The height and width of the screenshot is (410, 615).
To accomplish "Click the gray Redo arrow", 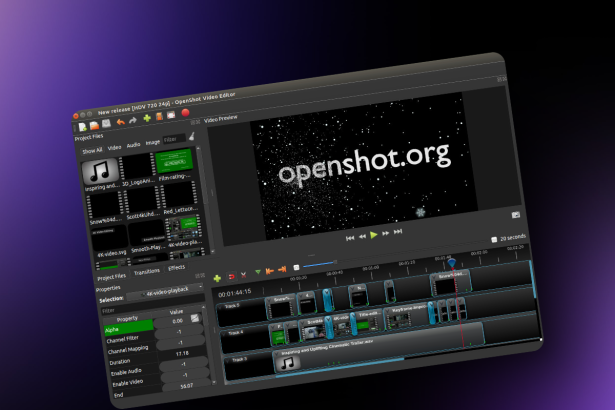I will 133,120.
